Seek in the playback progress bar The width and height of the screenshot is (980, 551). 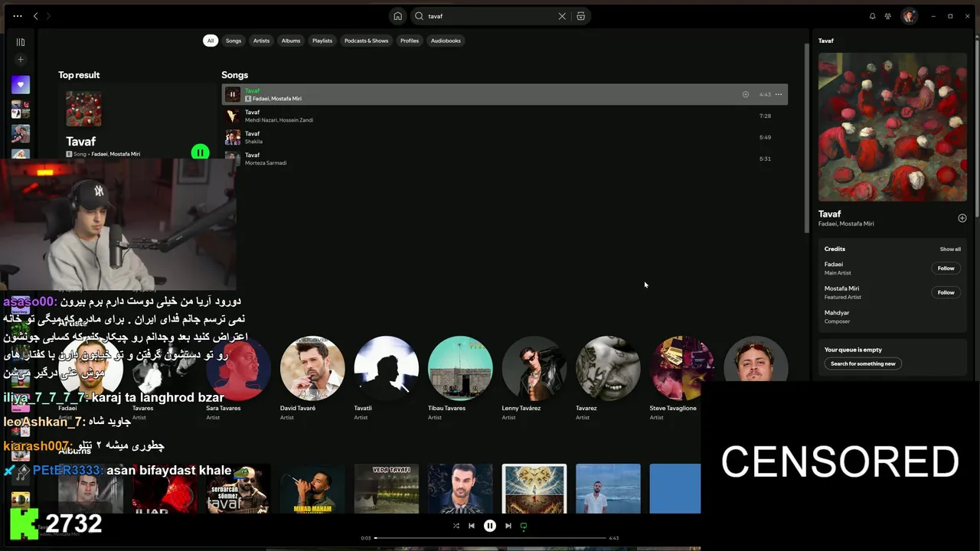pos(490,538)
